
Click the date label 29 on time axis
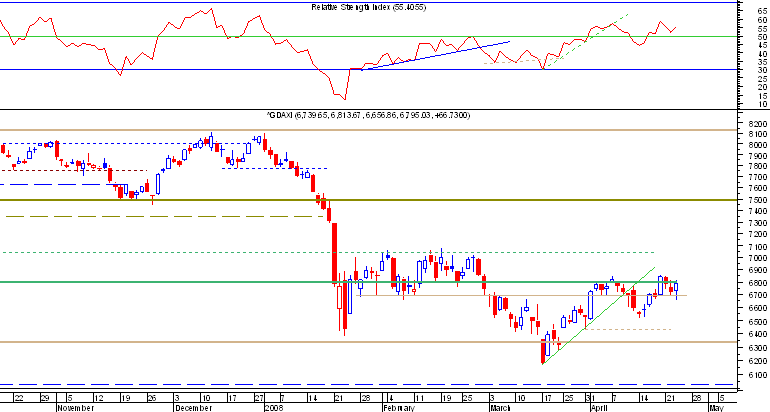point(45,397)
